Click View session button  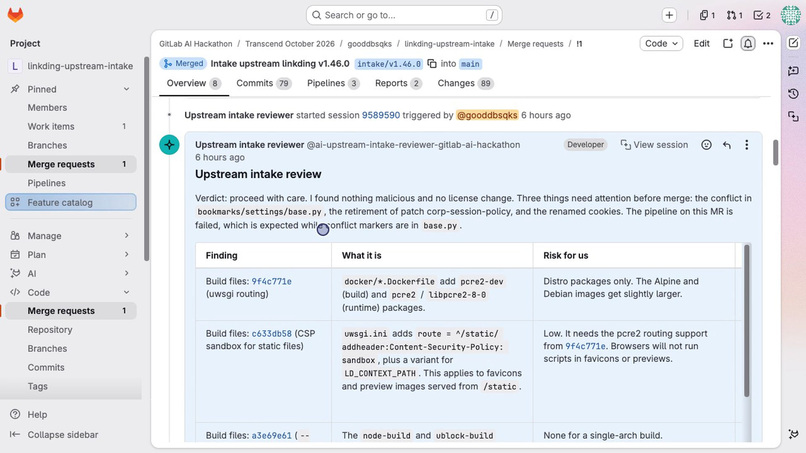(x=654, y=145)
